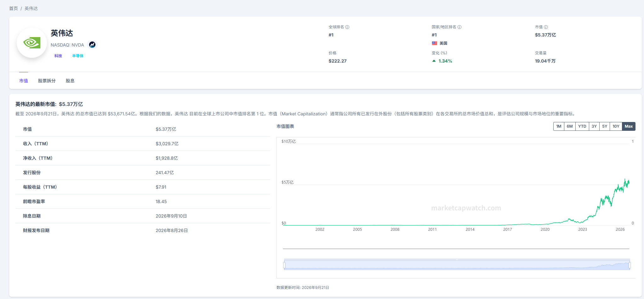Click the 美国 country label
The image size is (644, 299).
(x=443, y=43)
